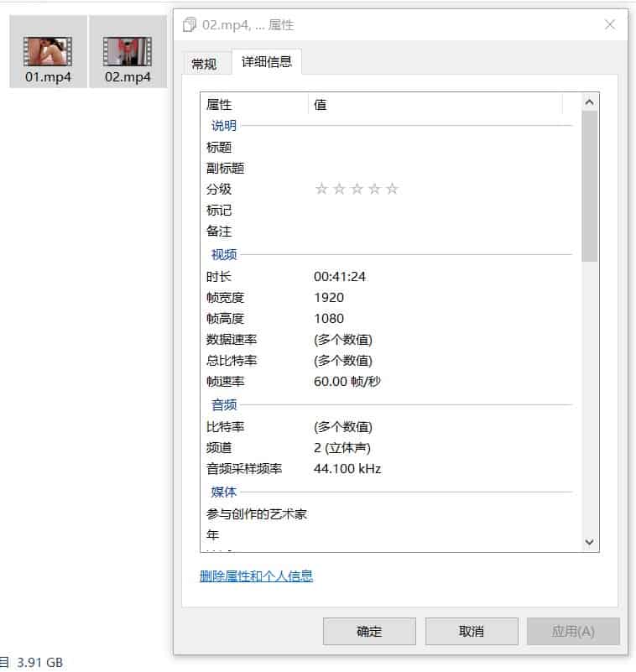Close the properties dialog window

click(x=610, y=25)
